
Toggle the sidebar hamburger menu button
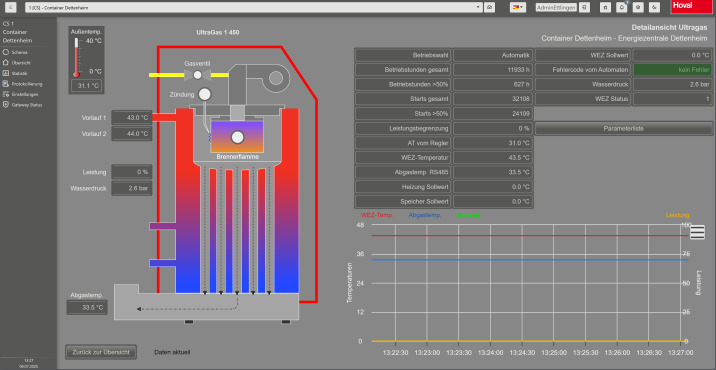tap(10, 7)
